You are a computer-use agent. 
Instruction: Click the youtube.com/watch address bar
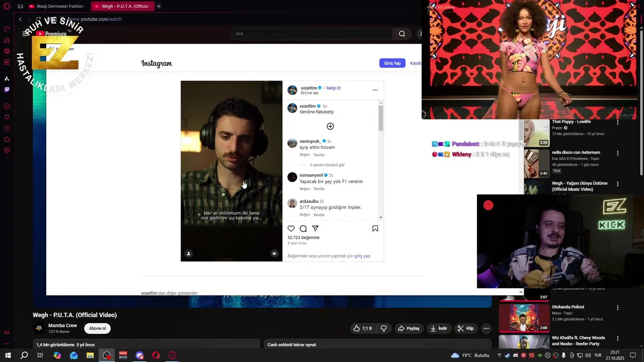[x=96, y=19]
